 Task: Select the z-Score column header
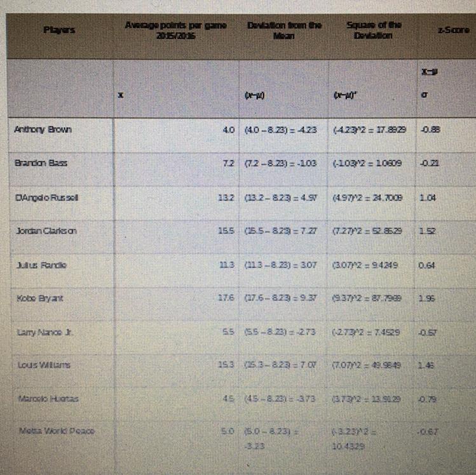[454, 30]
